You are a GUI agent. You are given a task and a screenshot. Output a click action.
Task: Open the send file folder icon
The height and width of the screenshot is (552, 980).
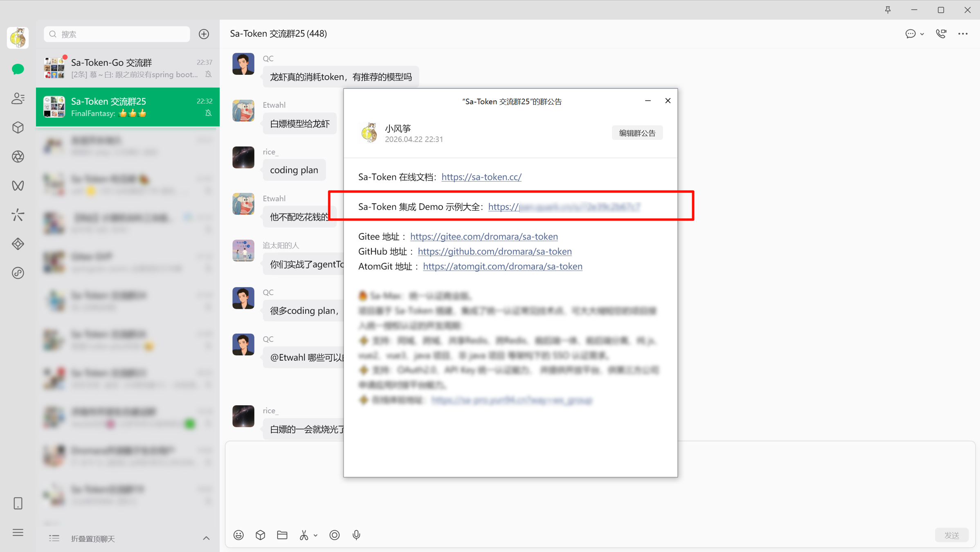pos(282,535)
